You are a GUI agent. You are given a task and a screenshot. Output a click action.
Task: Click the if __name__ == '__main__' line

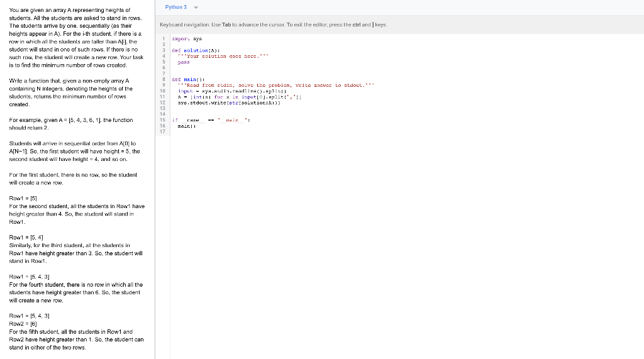[x=211, y=120]
